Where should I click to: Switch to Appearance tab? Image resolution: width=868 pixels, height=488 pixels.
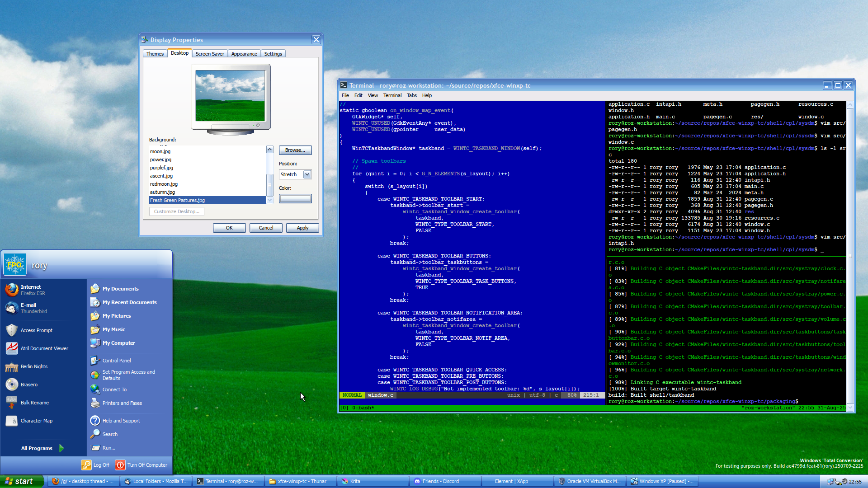(244, 54)
